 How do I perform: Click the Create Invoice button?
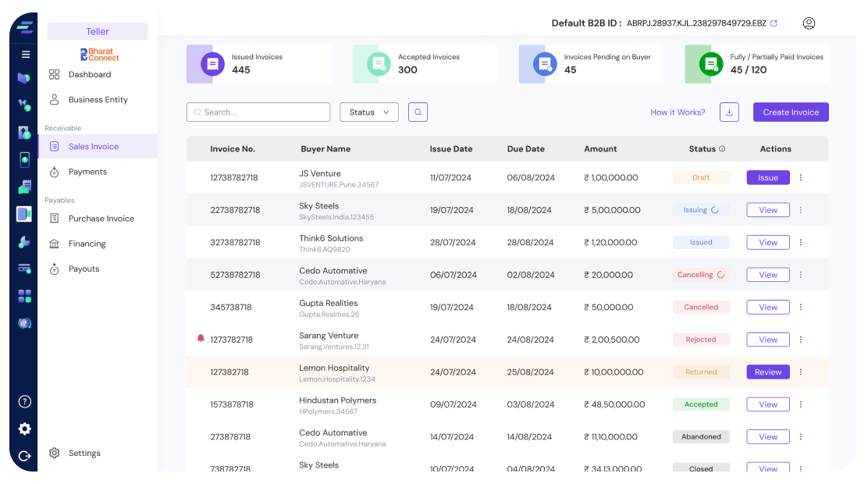click(x=790, y=112)
